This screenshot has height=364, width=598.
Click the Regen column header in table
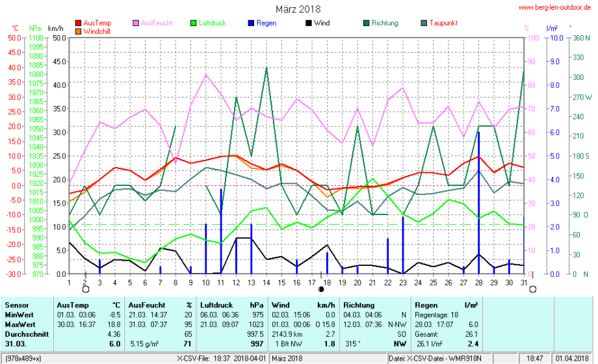426,305
